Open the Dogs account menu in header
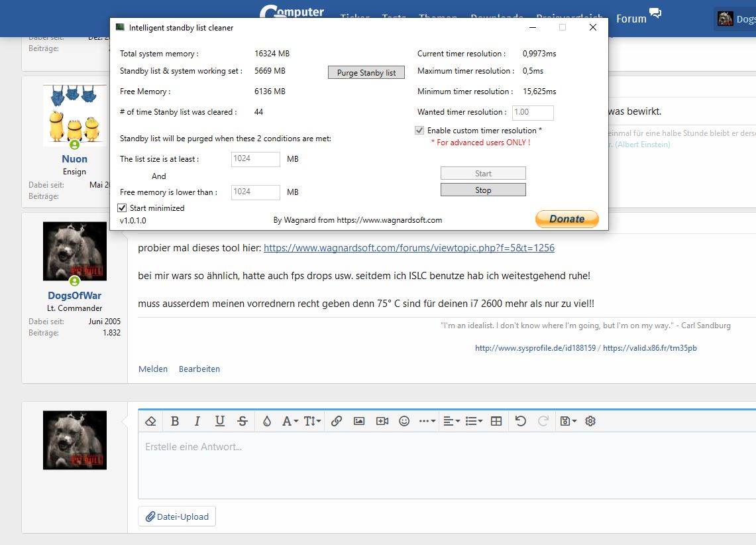The image size is (756, 545). 735,19
